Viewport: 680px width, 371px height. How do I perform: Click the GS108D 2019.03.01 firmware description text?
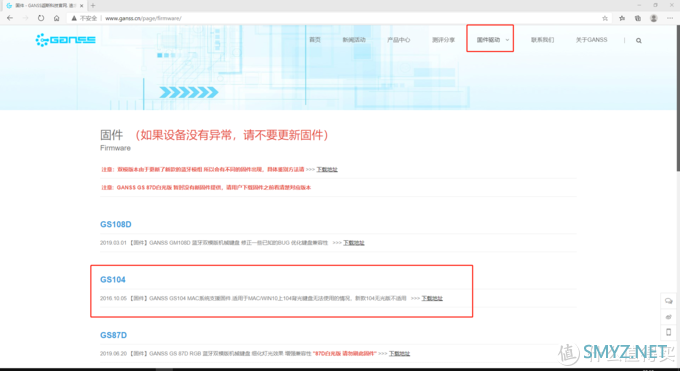click(214, 243)
